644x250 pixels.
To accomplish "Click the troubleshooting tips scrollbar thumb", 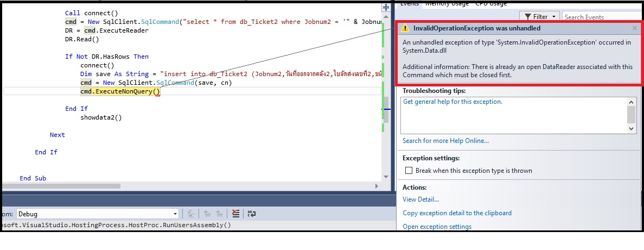I will pos(632,114).
